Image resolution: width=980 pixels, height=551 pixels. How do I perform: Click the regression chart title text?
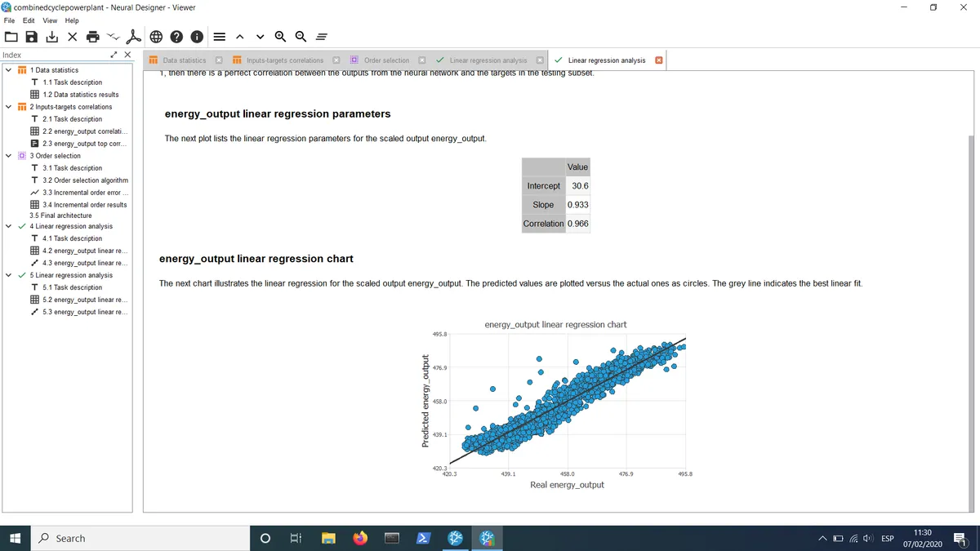tap(555, 325)
